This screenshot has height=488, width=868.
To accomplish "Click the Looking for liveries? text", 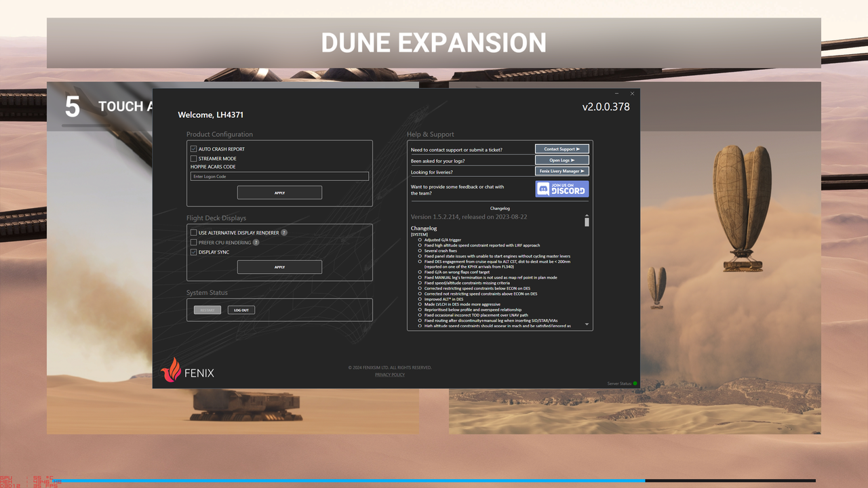I will (432, 172).
